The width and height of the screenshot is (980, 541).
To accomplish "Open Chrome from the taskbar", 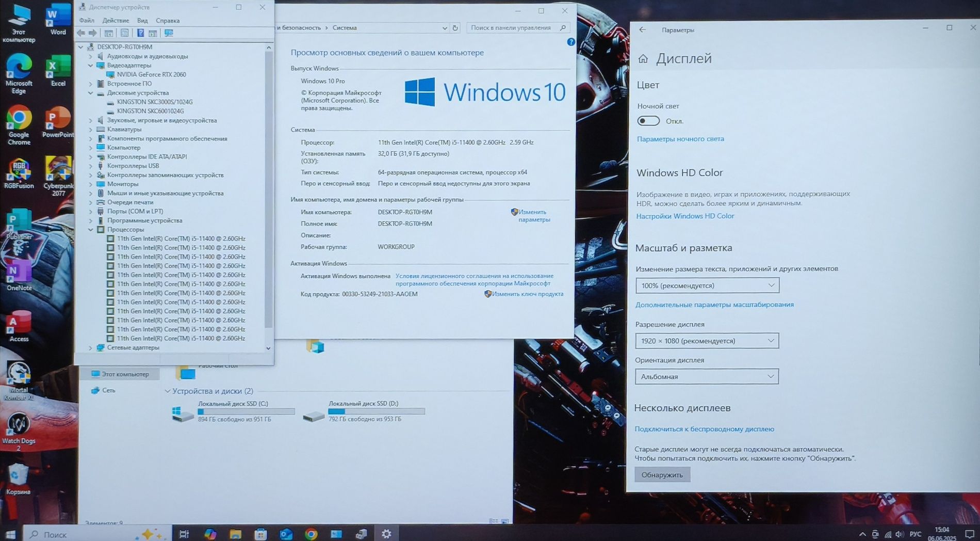I will pyautogui.click(x=311, y=534).
